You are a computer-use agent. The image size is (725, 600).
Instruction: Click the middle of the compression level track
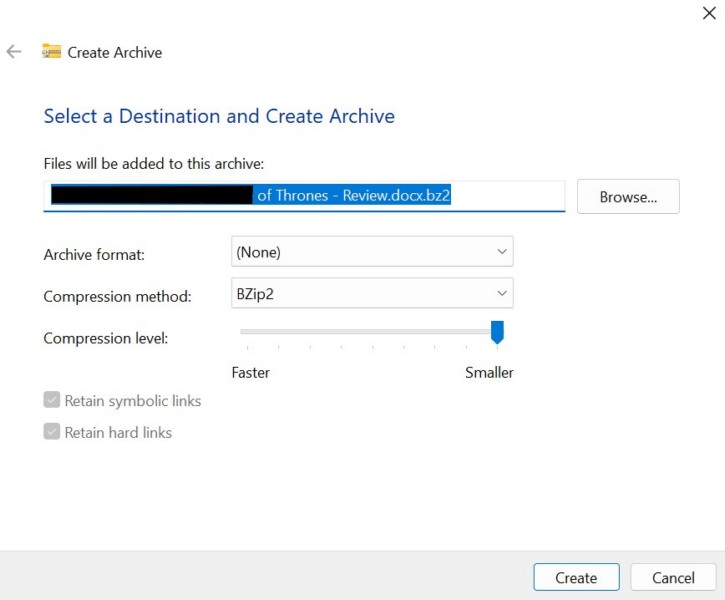pos(370,331)
